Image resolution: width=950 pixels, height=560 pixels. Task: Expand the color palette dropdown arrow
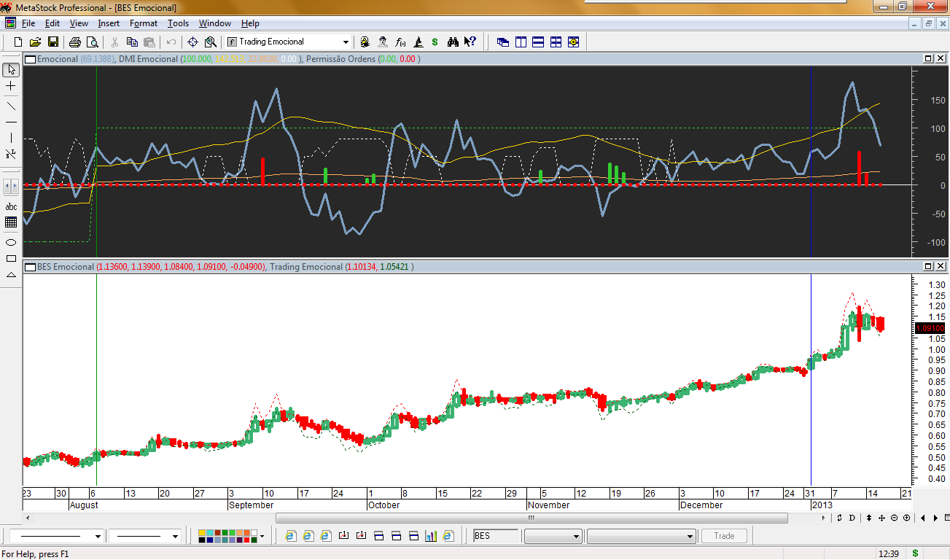tap(262, 537)
